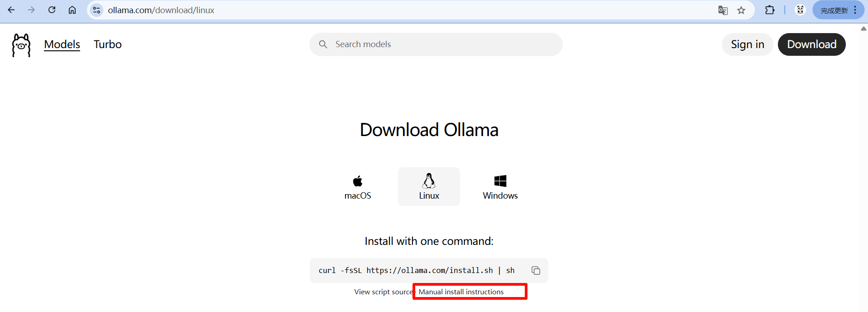View site information icon in address bar
Image resolution: width=868 pixels, height=312 pixels.
[96, 10]
